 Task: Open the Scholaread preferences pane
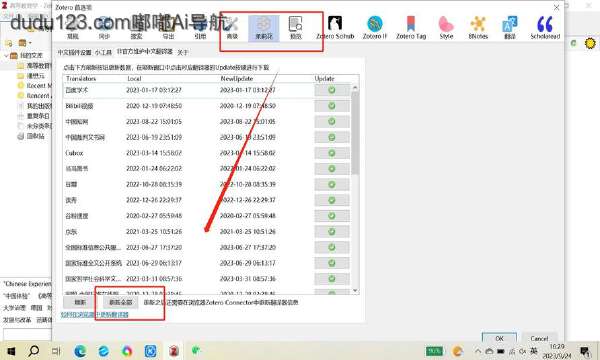pos(545,27)
